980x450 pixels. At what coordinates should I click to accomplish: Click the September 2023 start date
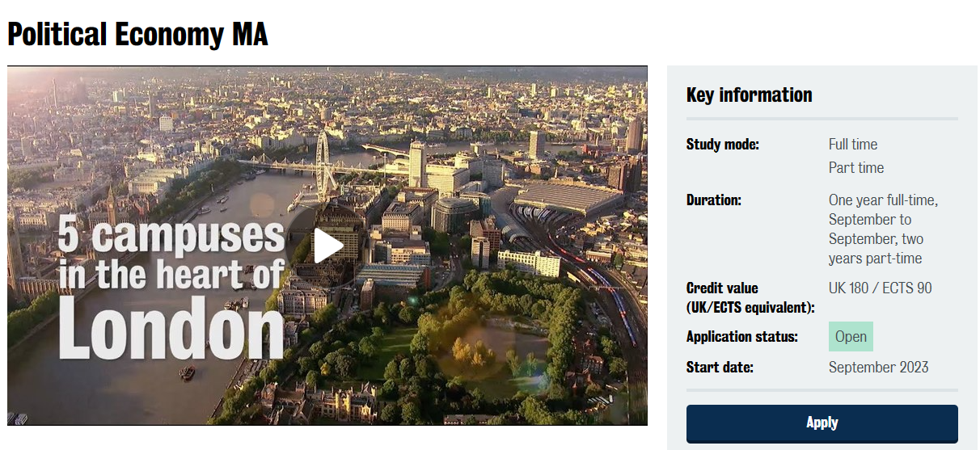point(878,368)
